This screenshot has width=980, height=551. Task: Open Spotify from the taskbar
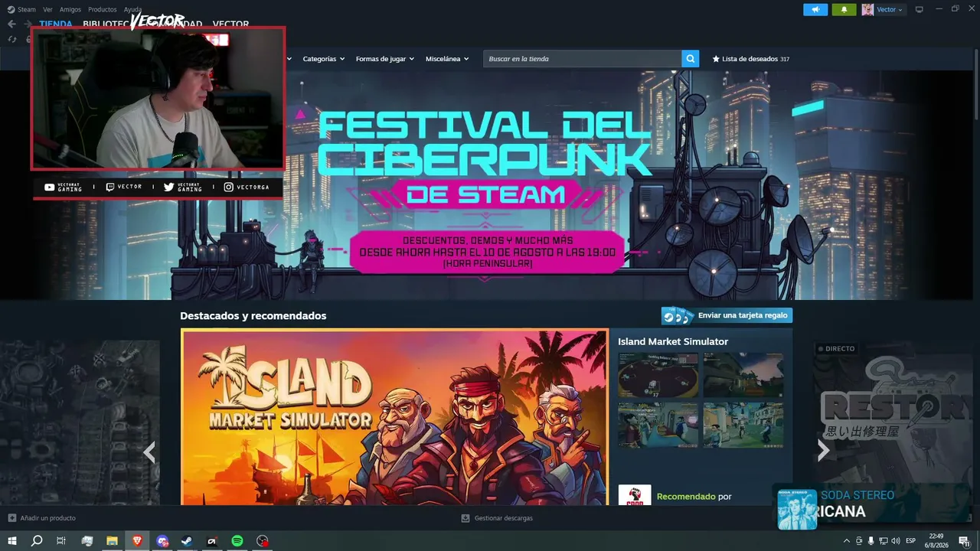[x=237, y=541]
